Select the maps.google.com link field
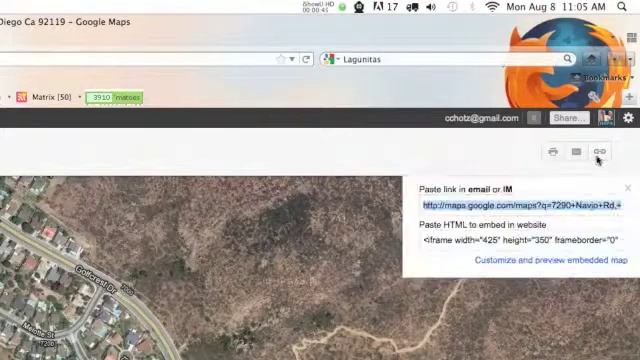The width and height of the screenshot is (640, 360). click(522, 205)
